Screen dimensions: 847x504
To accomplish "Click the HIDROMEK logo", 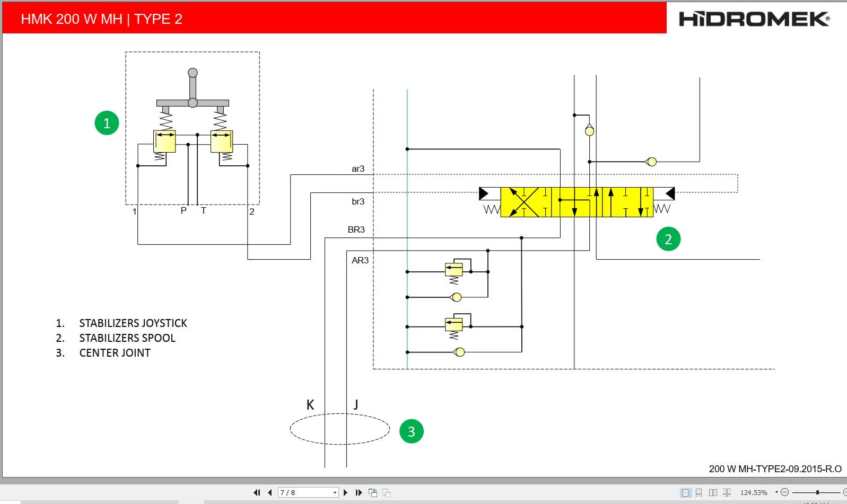I will click(754, 19).
